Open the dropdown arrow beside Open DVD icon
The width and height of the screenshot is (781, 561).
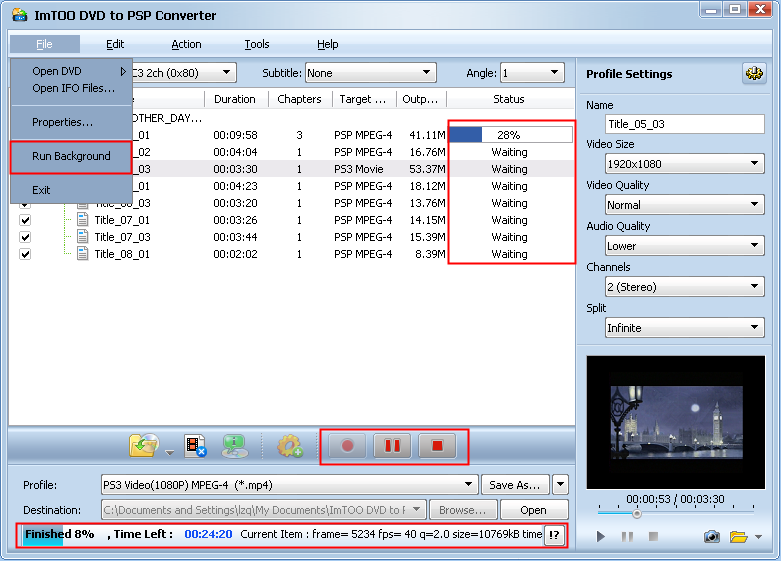click(x=170, y=452)
